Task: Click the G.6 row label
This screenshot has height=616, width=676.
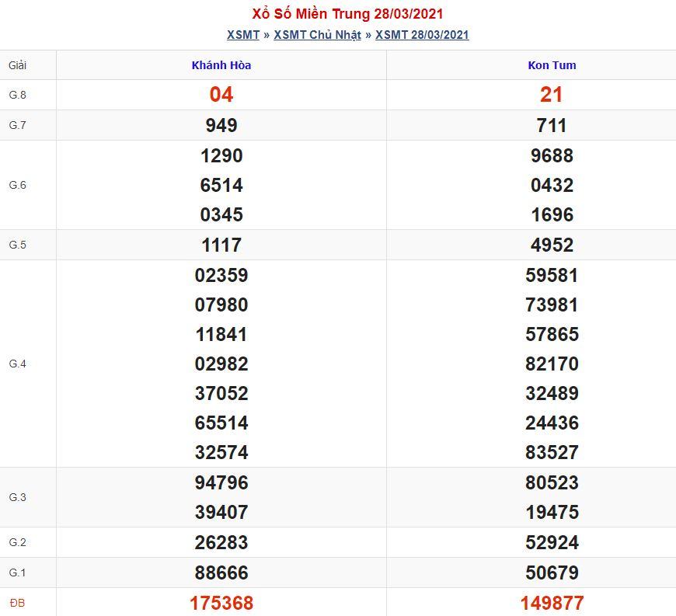Action: (17, 185)
